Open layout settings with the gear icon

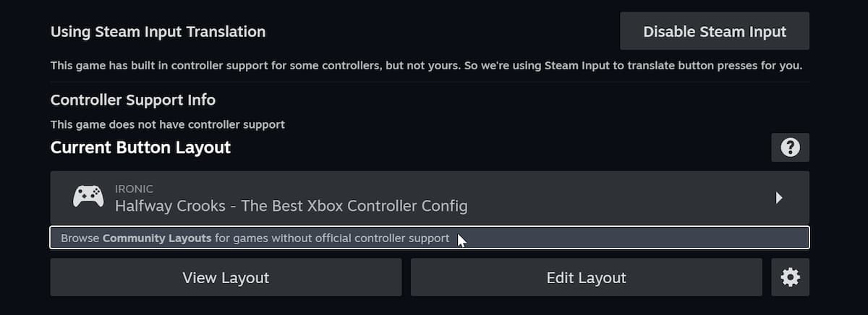point(790,277)
